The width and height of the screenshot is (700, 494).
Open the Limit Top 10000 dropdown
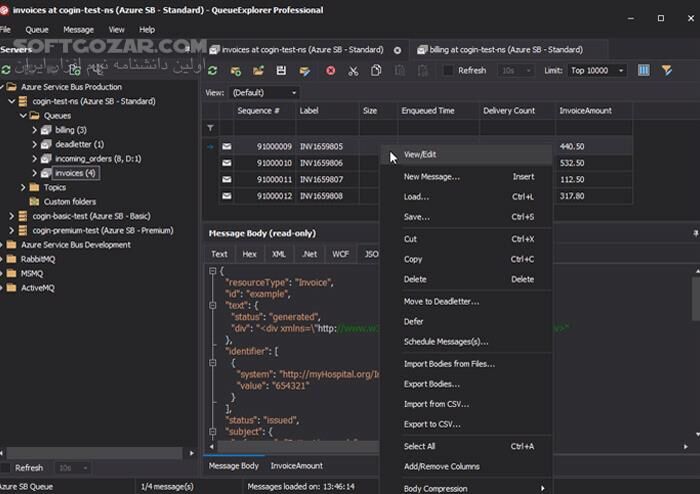click(x=597, y=71)
